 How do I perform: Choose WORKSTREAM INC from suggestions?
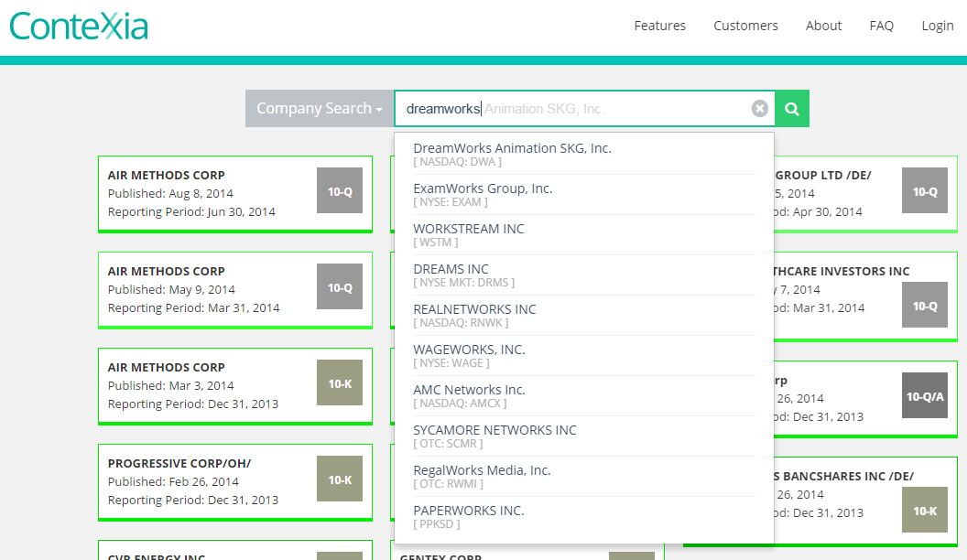584,235
